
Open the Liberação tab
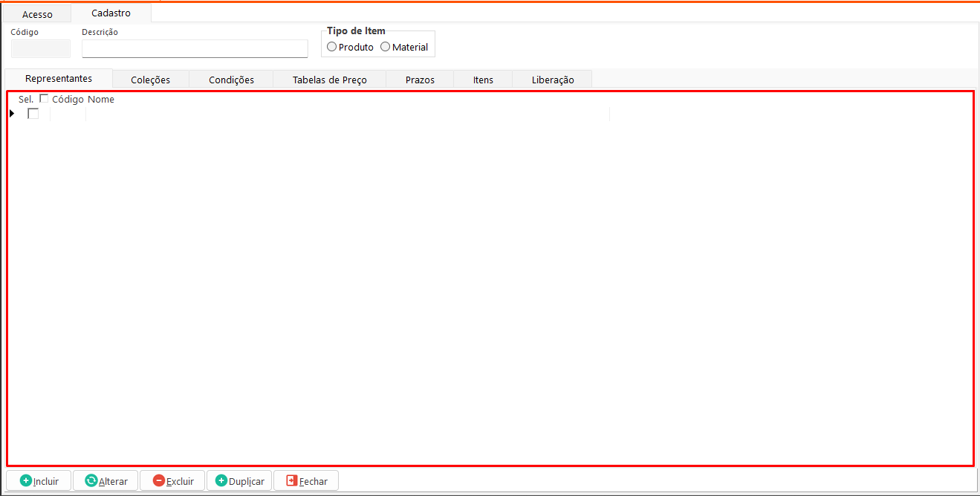coord(552,80)
